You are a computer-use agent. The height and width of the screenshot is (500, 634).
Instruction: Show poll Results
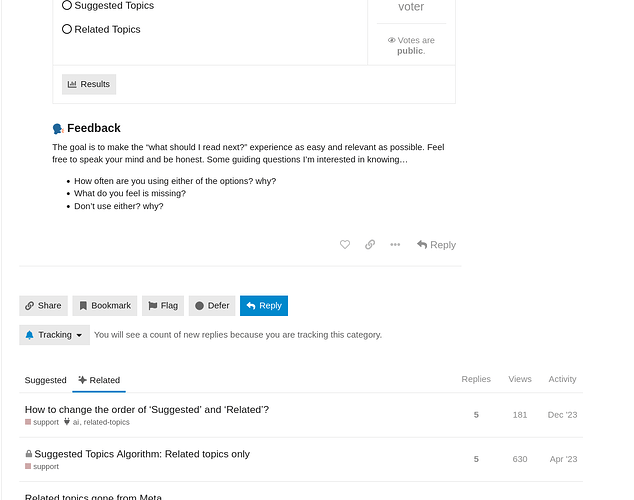pos(89,84)
